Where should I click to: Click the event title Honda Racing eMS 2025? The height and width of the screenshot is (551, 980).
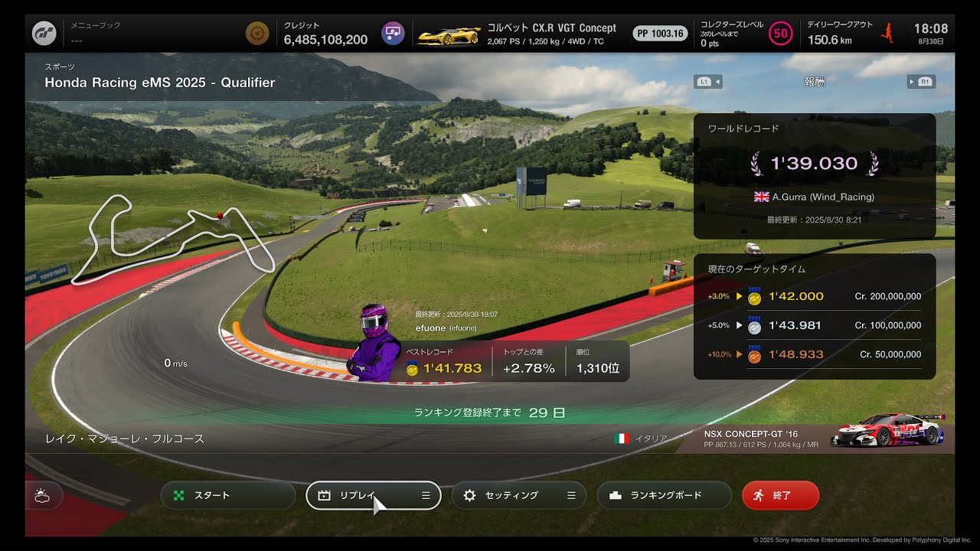(159, 83)
